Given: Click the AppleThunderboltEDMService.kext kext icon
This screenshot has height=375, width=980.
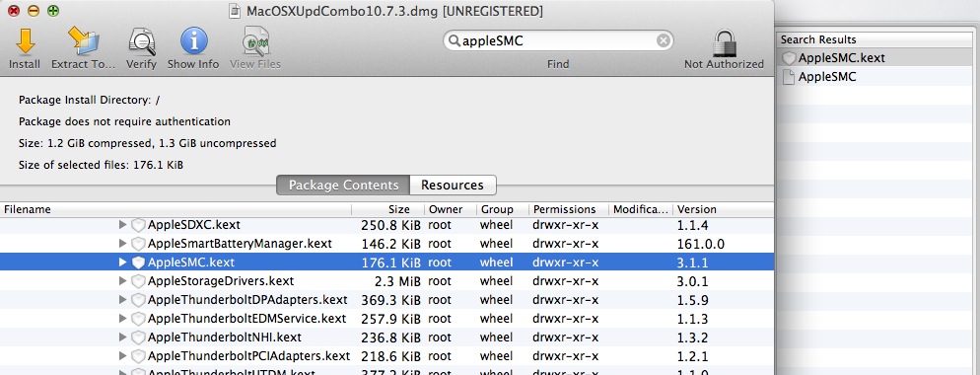Looking at the screenshot, I should point(138,320).
